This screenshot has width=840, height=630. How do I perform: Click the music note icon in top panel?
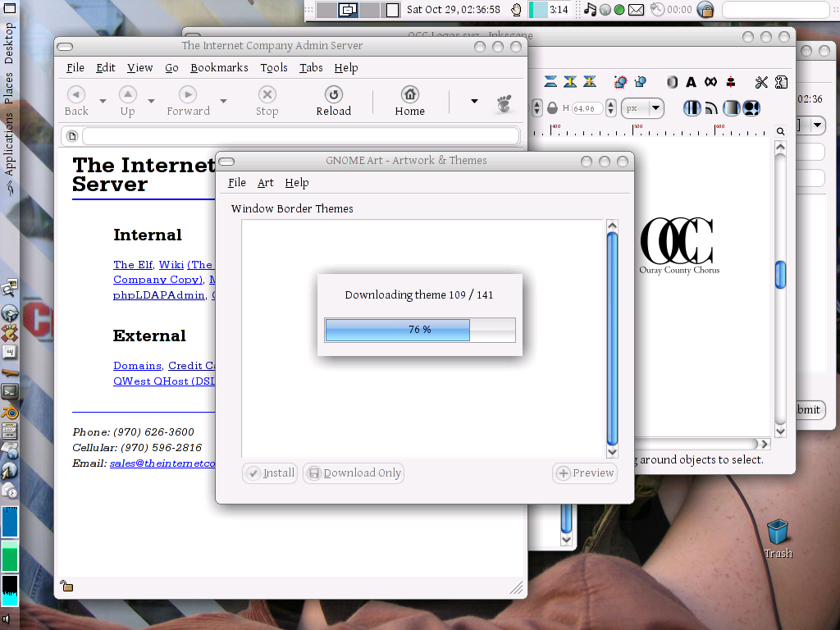click(x=590, y=10)
